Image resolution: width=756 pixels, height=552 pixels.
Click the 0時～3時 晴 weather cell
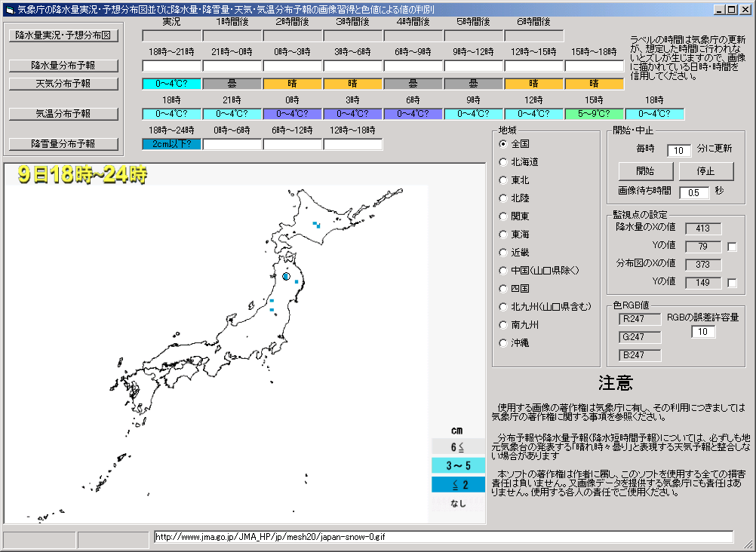tap(292, 84)
